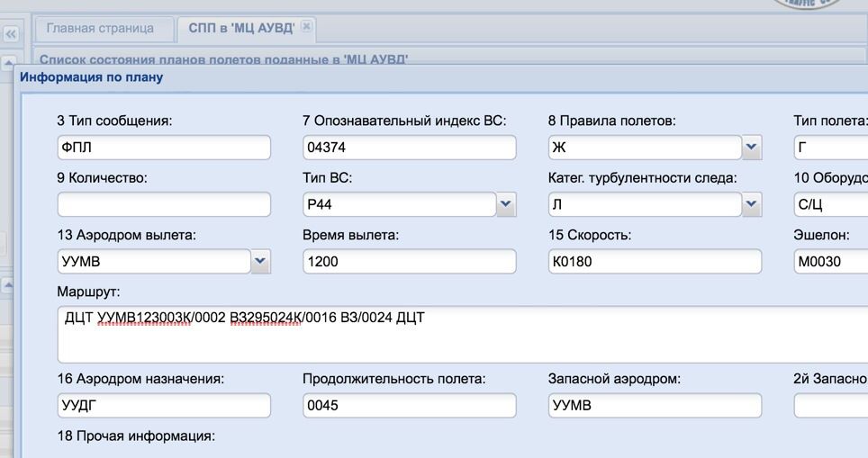The width and height of the screenshot is (868, 458).
Task: Focus the Запасной аэродром field УУМВ
Action: [655, 406]
